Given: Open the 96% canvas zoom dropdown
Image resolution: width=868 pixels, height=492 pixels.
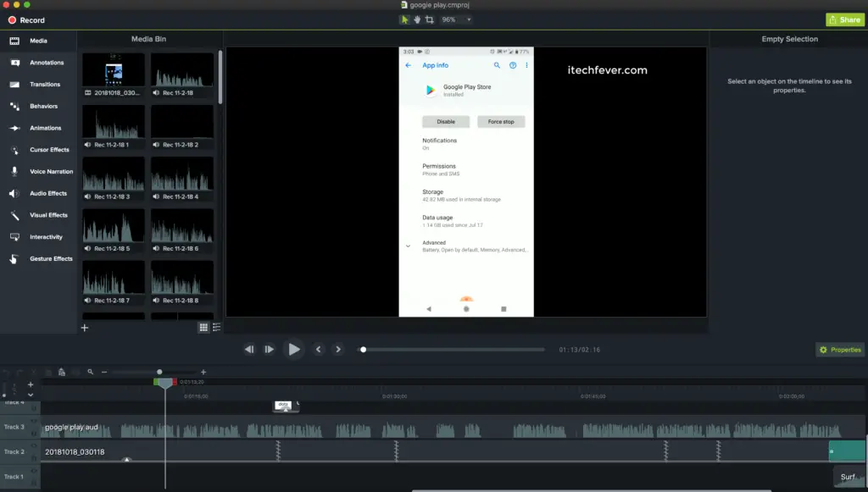Looking at the screenshot, I should 457,19.
